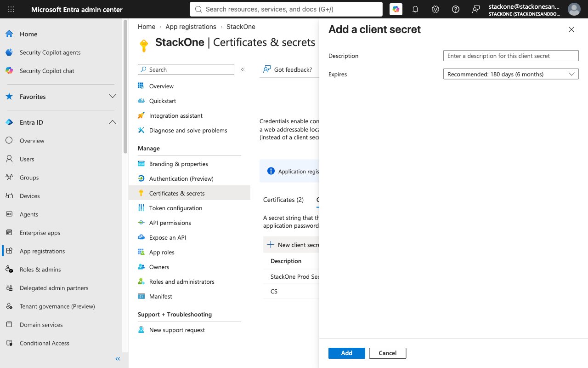The height and width of the screenshot is (368, 588).
Task: Collapse the left sidebar at the bottom
Action: (118, 359)
